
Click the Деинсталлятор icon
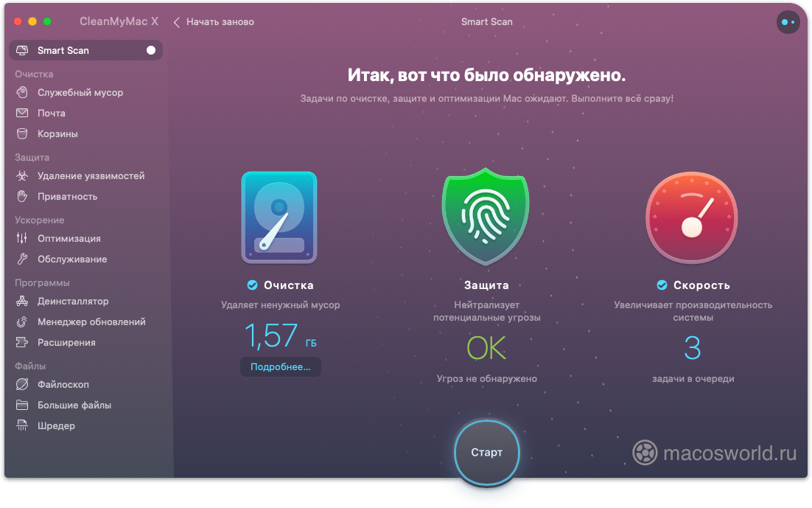22,301
